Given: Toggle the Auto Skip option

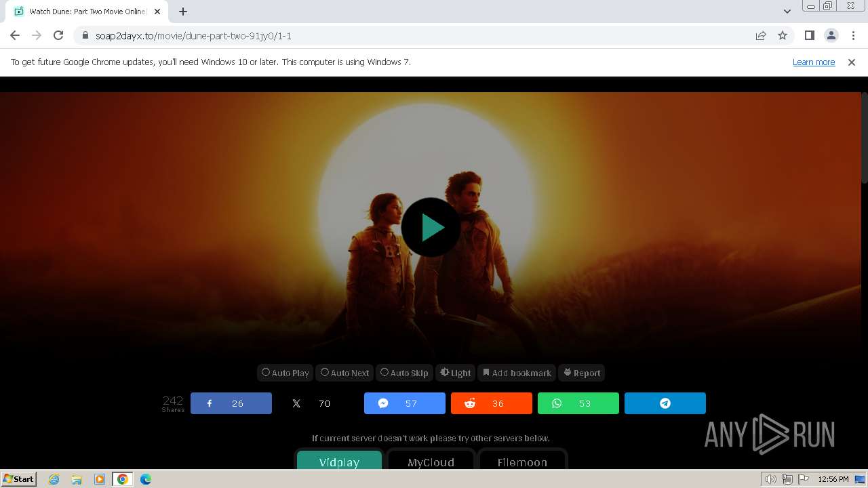Looking at the screenshot, I should (404, 373).
